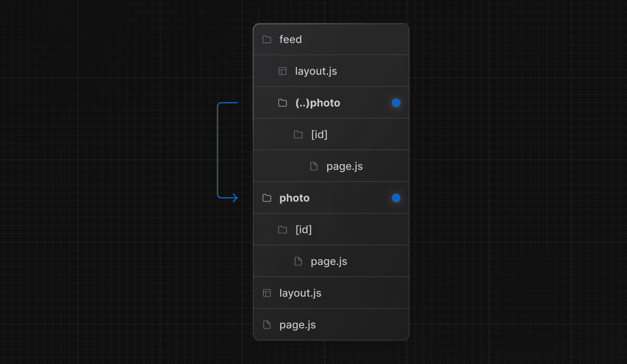Click the file icon of page.js under photo/[id]
The image size is (627, 364).
pos(298,261)
